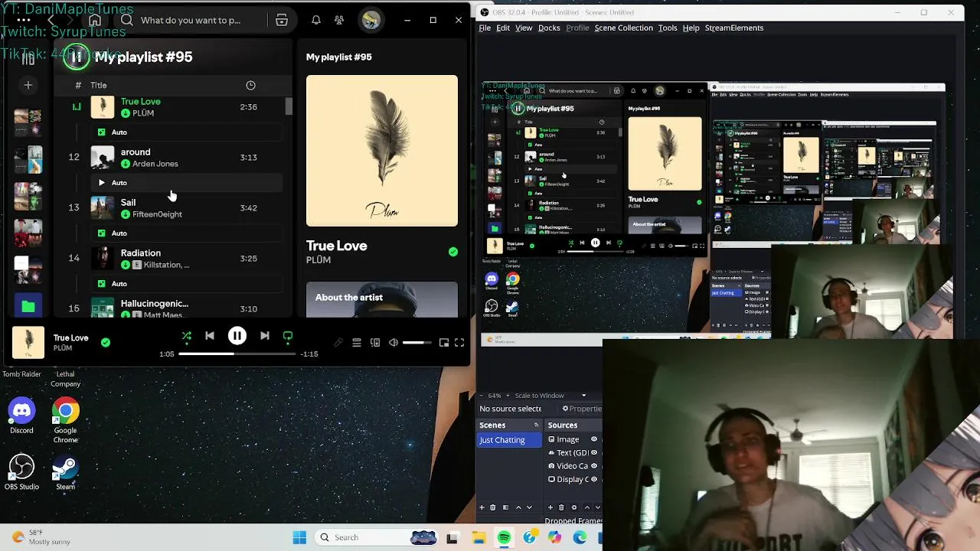The height and width of the screenshot is (551, 980).
Task: Seek in song progress bar
Action: pyautogui.click(x=237, y=354)
